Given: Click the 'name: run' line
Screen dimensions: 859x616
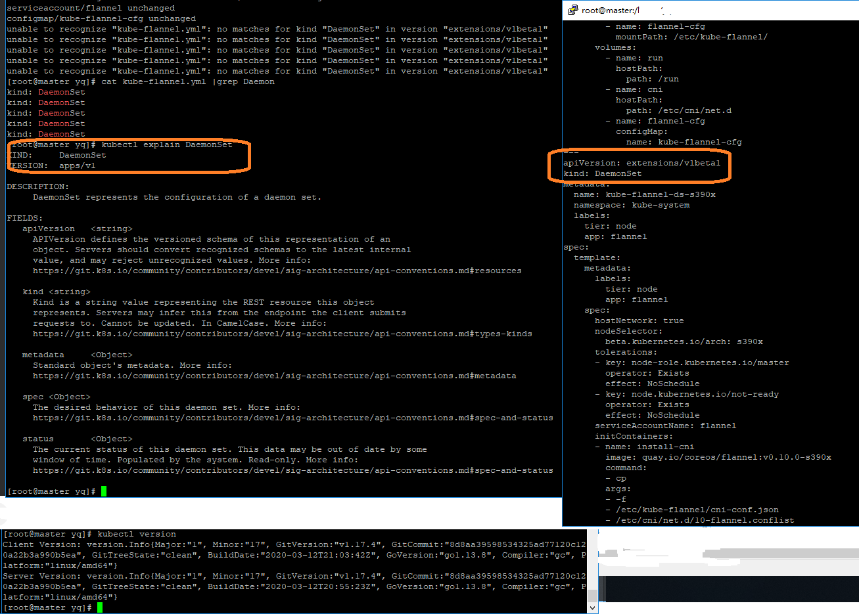Looking at the screenshot, I should pyautogui.click(x=634, y=58).
